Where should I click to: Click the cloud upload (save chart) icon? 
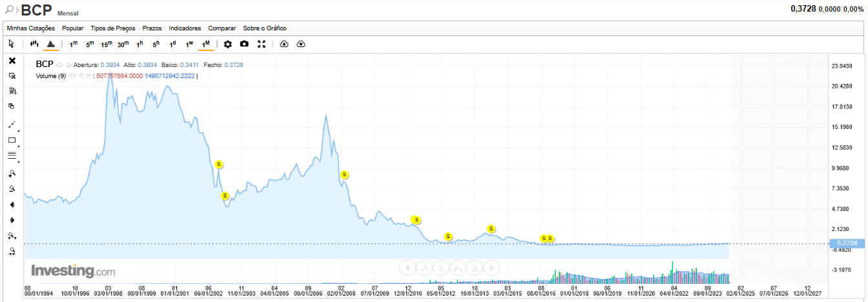[x=301, y=44]
